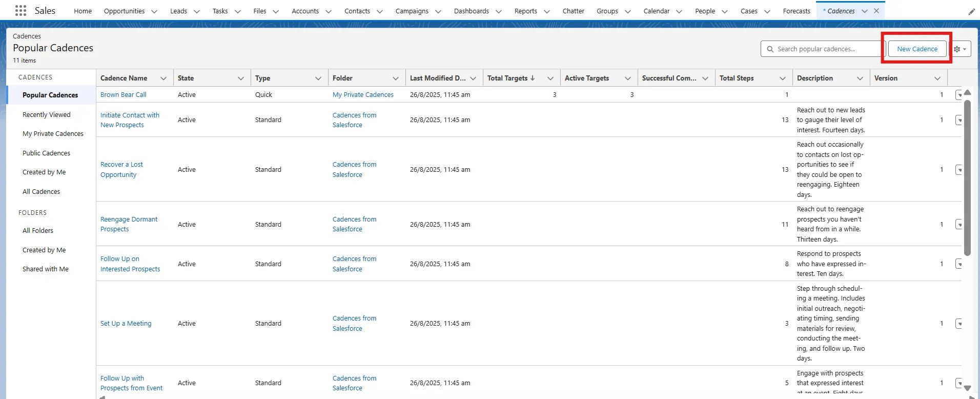The image size is (980, 399).
Task: Open Follow Up with Prospects from Event cadence
Action: point(131,383)
